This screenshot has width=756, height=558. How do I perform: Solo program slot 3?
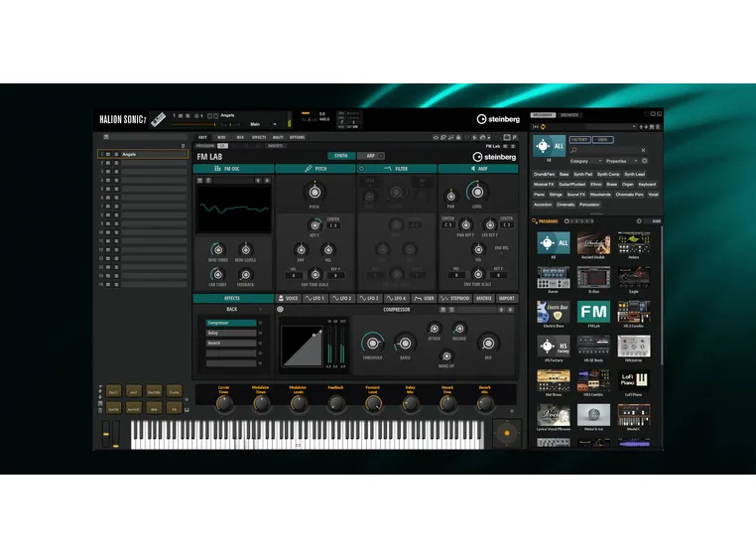click(x=116, y=172)
